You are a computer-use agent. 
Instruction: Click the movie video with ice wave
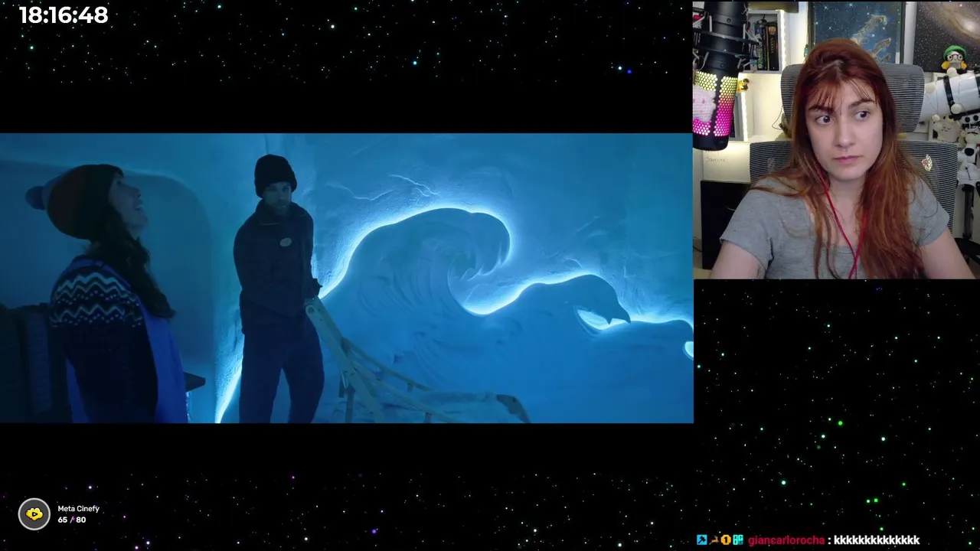point(346,279)
